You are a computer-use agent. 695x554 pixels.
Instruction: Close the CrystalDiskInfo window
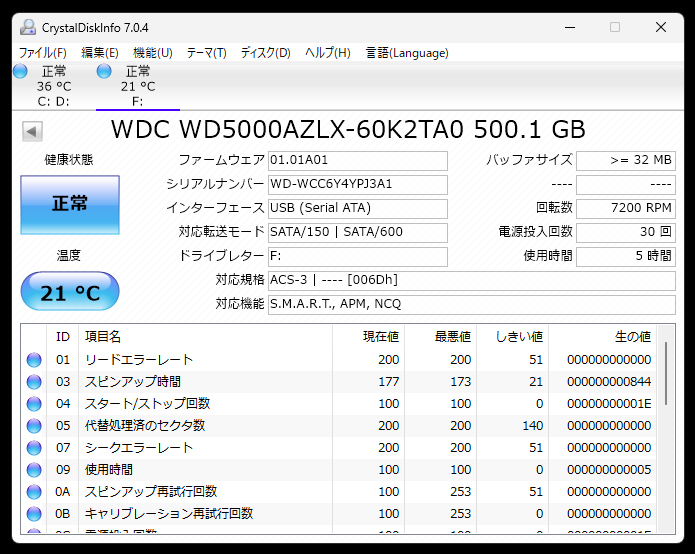coord(661,27)
